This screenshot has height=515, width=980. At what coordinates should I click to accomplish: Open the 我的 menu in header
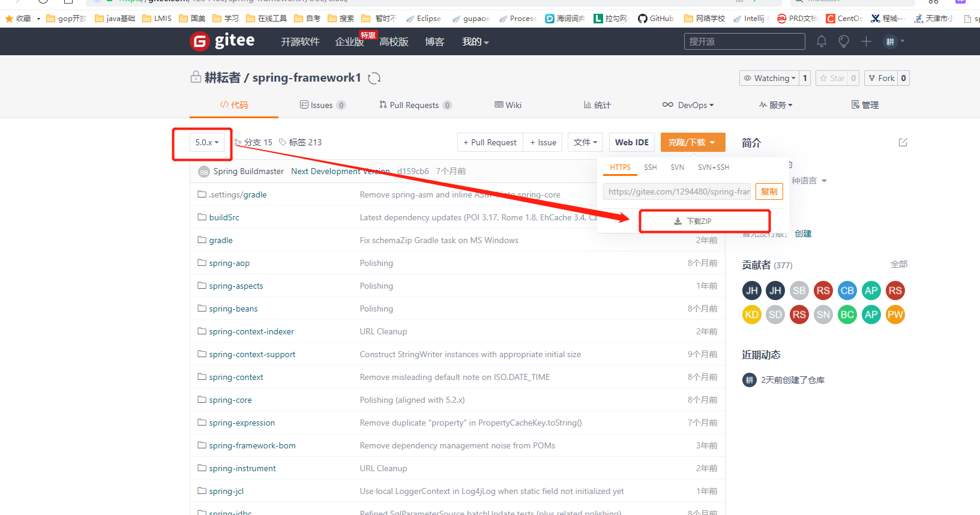tap(475, 41)
